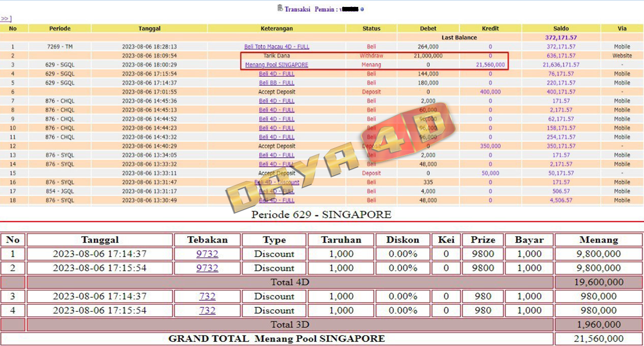Click the transaction document icon beside Transaksi
The height and width of the screenshot is (346, 644).
[x=280, y=8]
